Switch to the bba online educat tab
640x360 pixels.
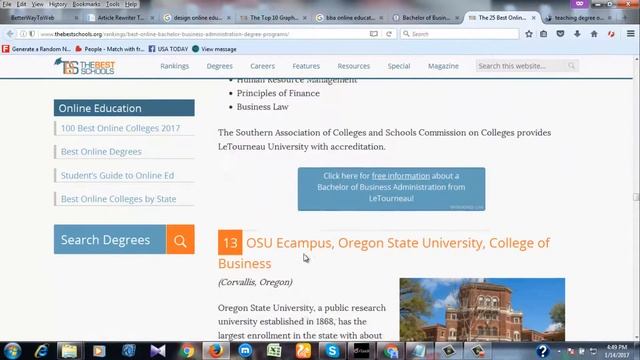point(350,18)
